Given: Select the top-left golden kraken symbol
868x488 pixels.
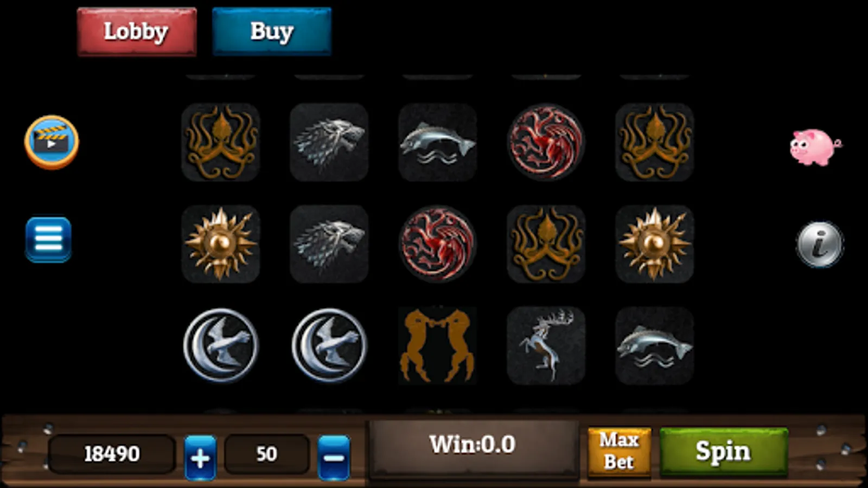Looking at the screenshot, I should pyautogui.click(x=220, y=142).
